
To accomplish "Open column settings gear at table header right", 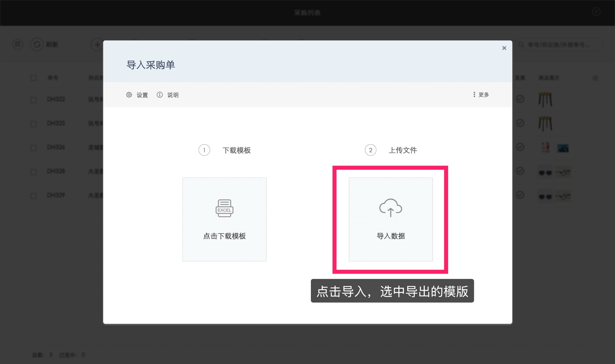I will 595,78.
